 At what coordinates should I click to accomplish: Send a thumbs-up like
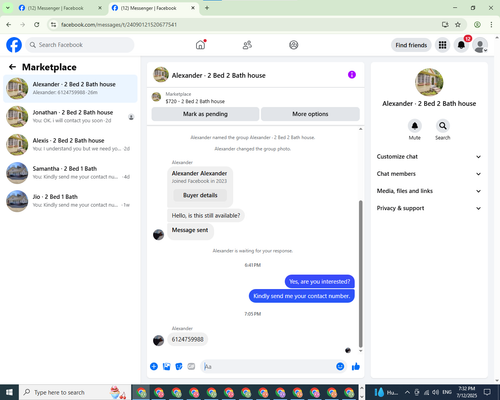coord(356,367)
